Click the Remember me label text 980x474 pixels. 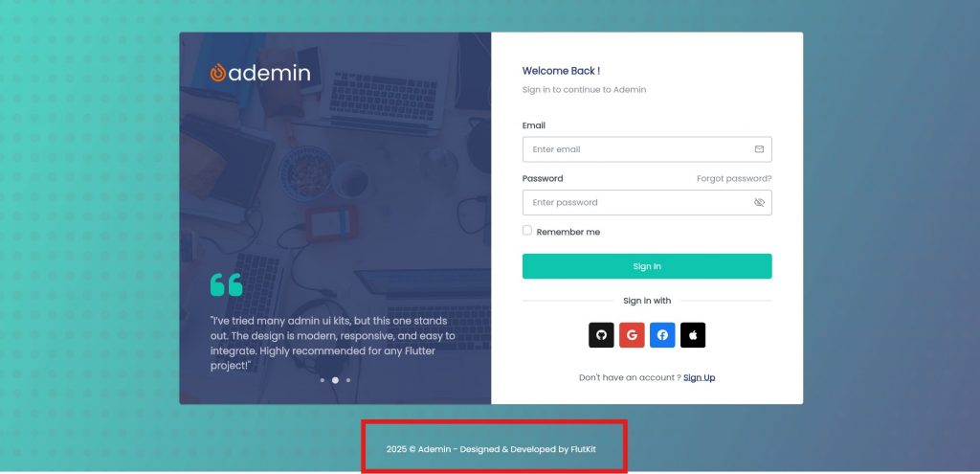[568, 232]
